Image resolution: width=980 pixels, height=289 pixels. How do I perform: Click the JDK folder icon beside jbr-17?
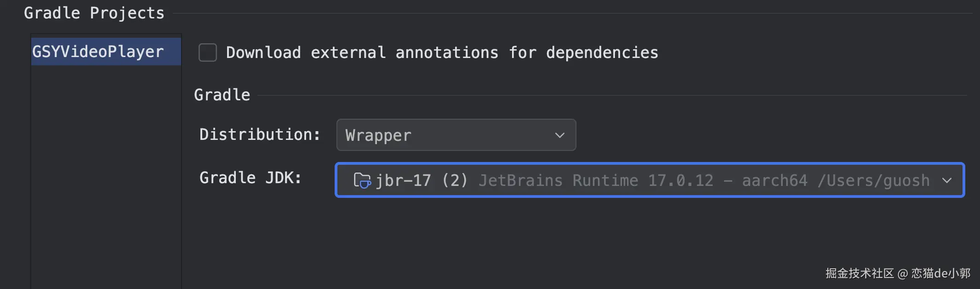point(362,180)
